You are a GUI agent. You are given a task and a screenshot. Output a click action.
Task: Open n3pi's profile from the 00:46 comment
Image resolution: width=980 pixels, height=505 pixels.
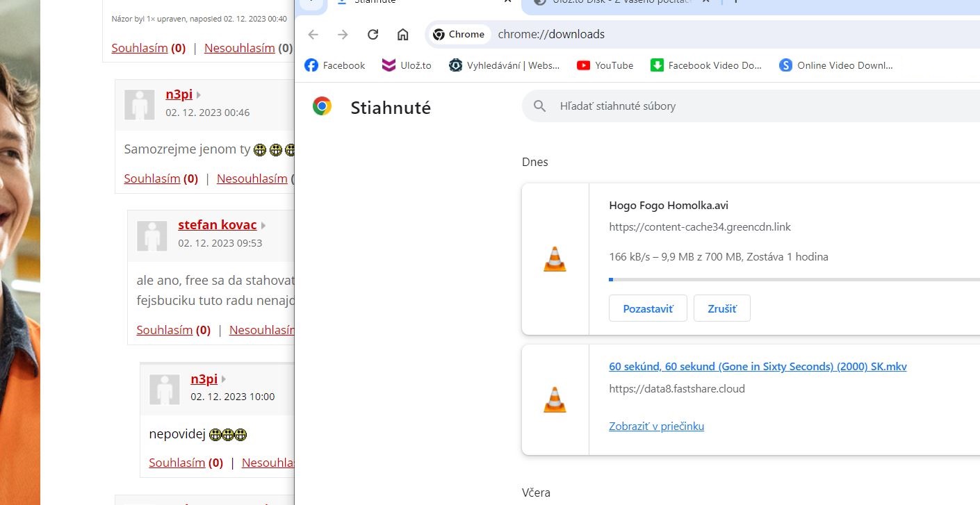point(179,94)
